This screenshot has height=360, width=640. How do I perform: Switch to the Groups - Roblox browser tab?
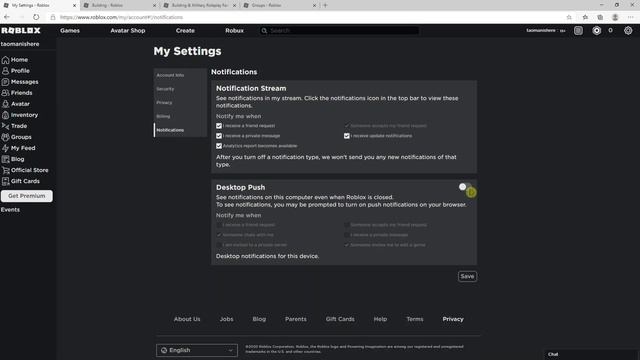(x=280, y=5)
